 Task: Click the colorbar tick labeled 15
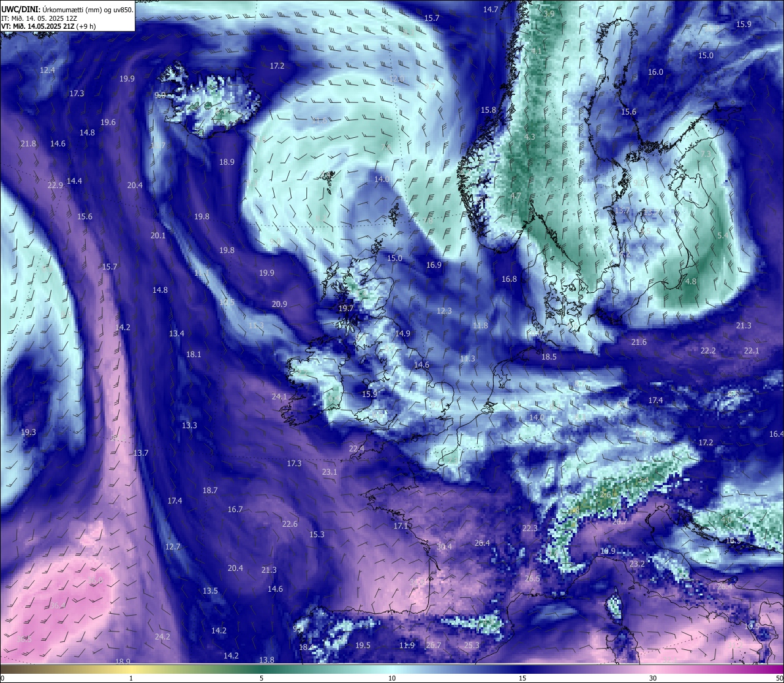pos(522,678)
